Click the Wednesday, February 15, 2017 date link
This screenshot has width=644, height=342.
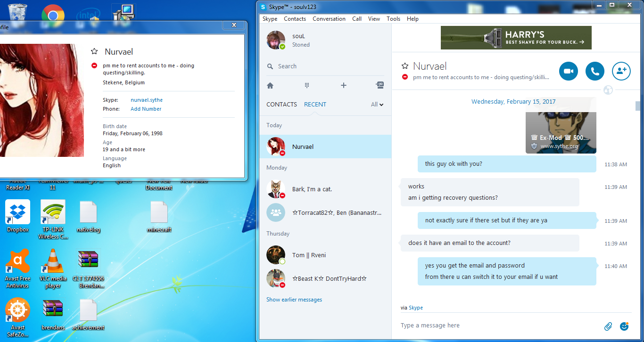513,102
